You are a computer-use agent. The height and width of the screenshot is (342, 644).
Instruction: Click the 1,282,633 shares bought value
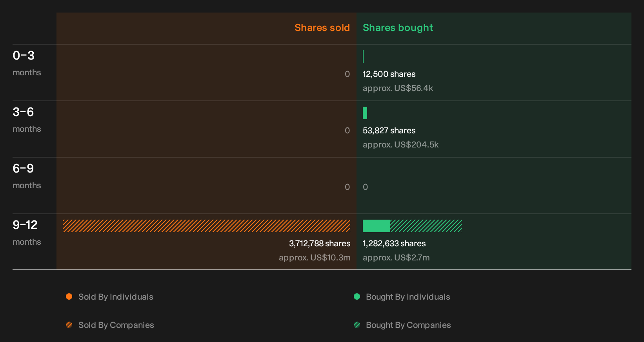point(394,244)
